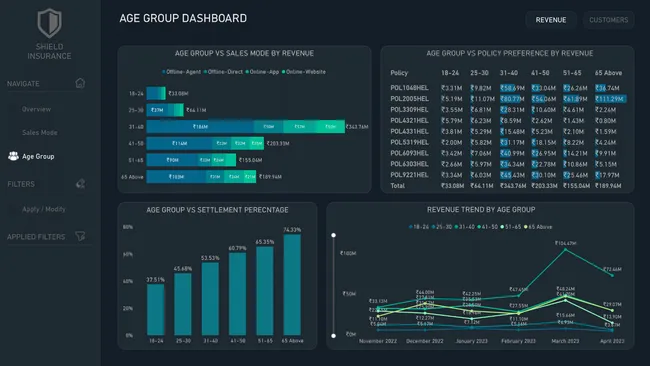Select 18-24 legend in revenue trend chart
This screenshot has width=650, height=366.
point(419,227)
